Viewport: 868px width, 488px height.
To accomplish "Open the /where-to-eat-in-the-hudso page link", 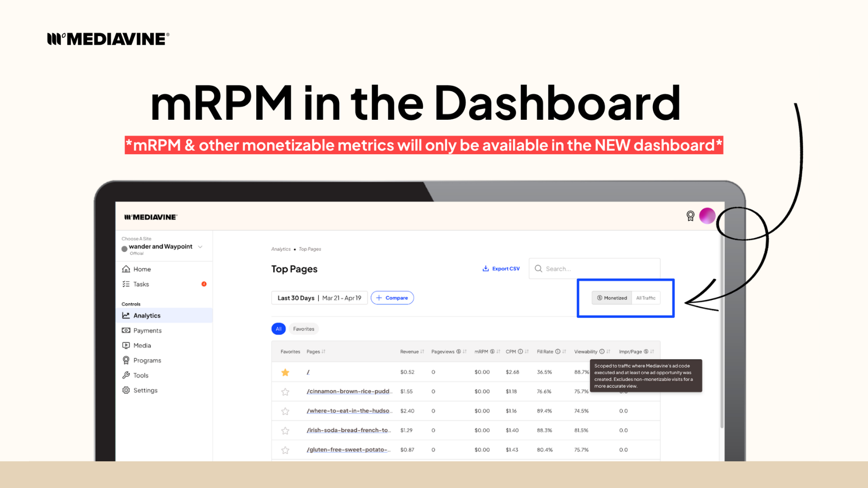I will 349,411.
